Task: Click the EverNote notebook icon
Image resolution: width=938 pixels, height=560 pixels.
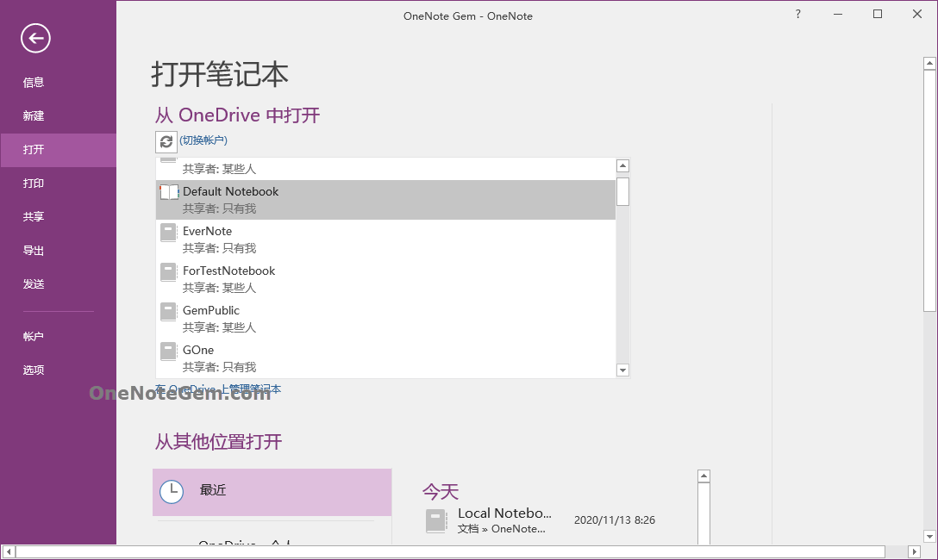Action: pyautogui.click(x=169, y=233)
